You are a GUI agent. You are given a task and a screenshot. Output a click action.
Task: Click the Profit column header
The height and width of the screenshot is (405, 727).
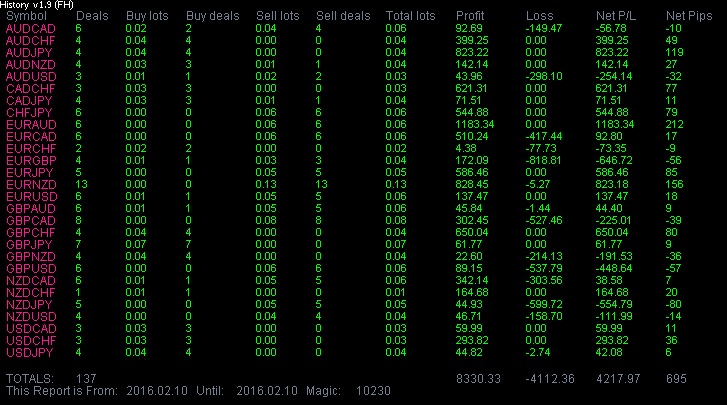tap(470, 16)
